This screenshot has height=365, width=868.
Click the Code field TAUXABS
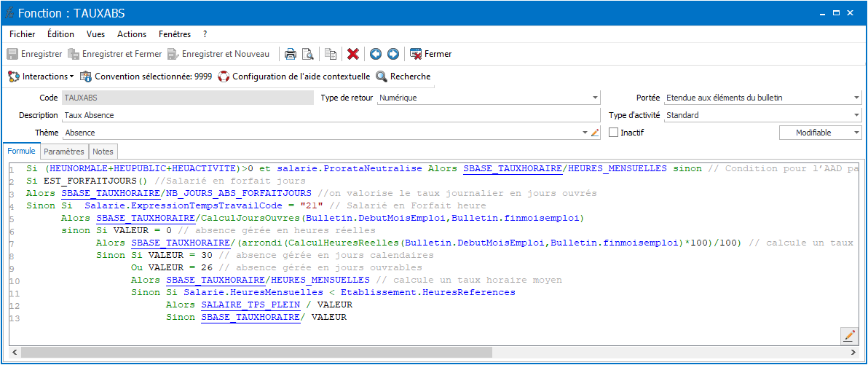(x=188, y=98)
